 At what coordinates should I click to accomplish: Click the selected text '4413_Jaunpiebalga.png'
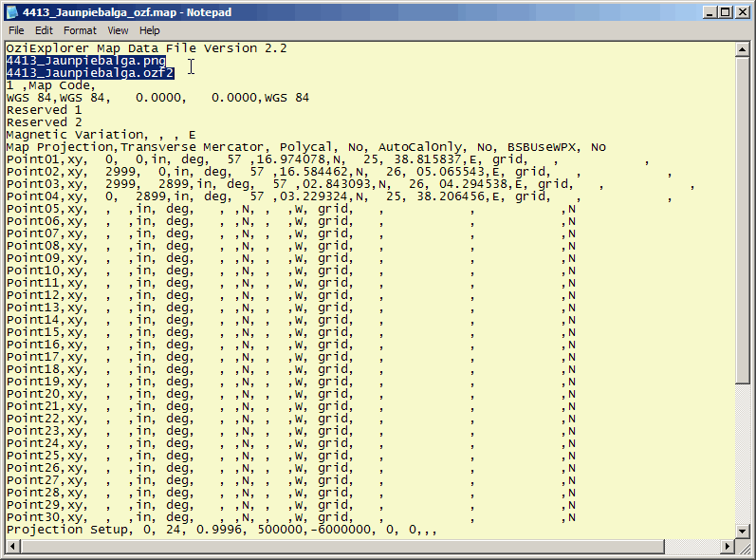[x=85, y=61]
